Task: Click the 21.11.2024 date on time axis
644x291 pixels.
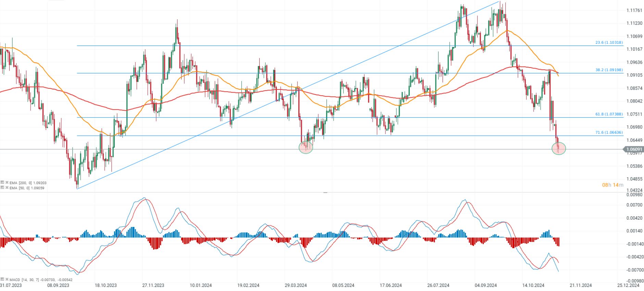Action: coord(581,285)
